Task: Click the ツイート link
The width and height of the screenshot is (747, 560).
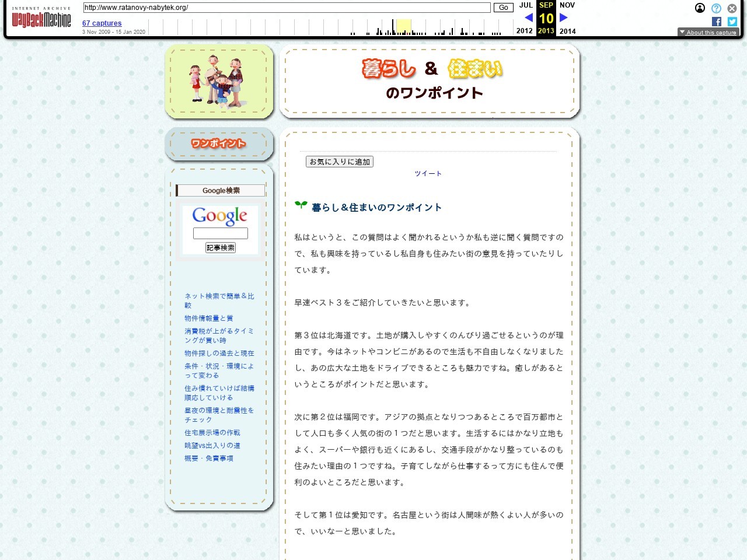Action: click(x=428, y=173)
